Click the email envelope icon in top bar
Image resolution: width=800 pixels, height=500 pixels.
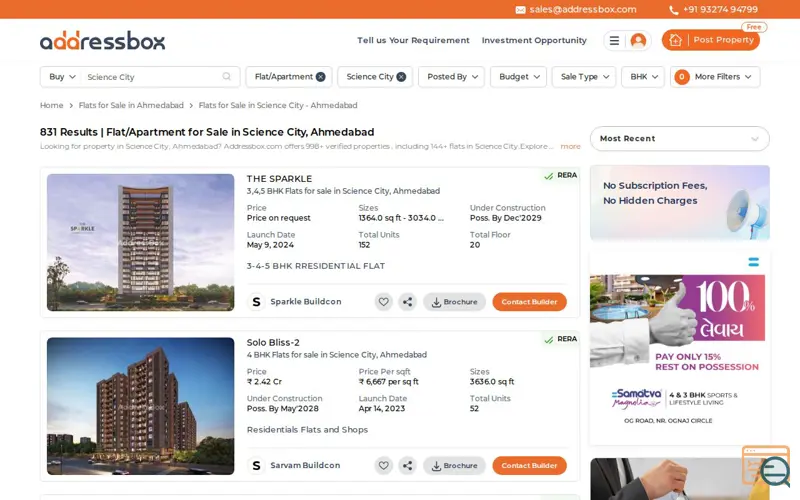[x=520, y=10]
